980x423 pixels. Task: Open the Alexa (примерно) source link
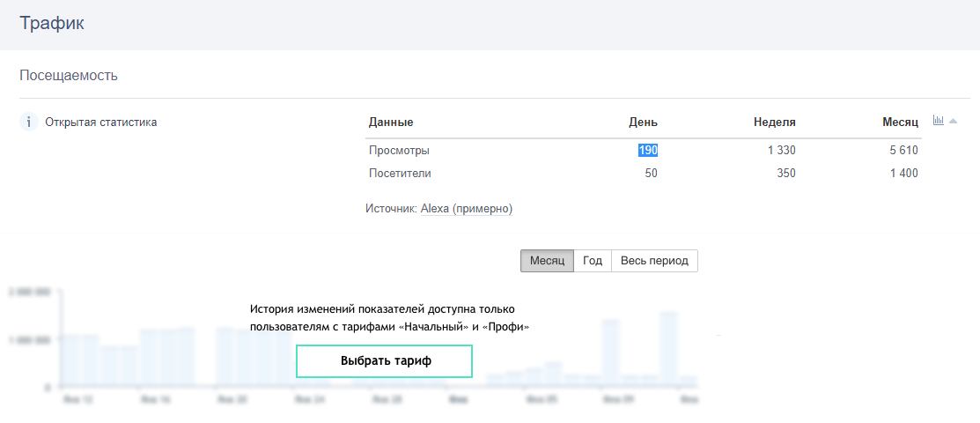(466, 209)
